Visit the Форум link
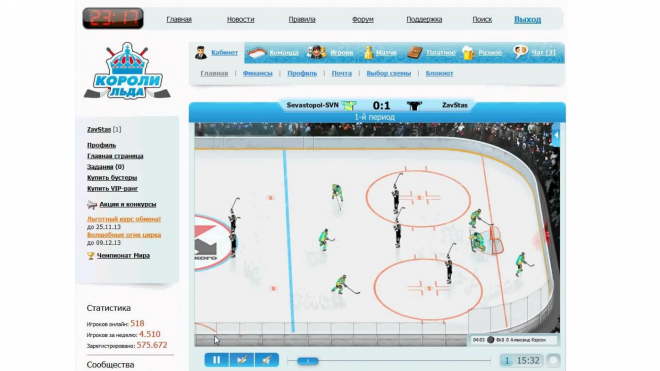Image resolution: width=660 pixels, height=371 pixels. point(363,19)
